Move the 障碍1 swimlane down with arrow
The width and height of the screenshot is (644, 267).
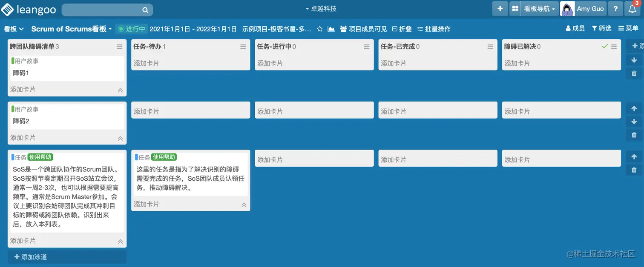point(634,60)
